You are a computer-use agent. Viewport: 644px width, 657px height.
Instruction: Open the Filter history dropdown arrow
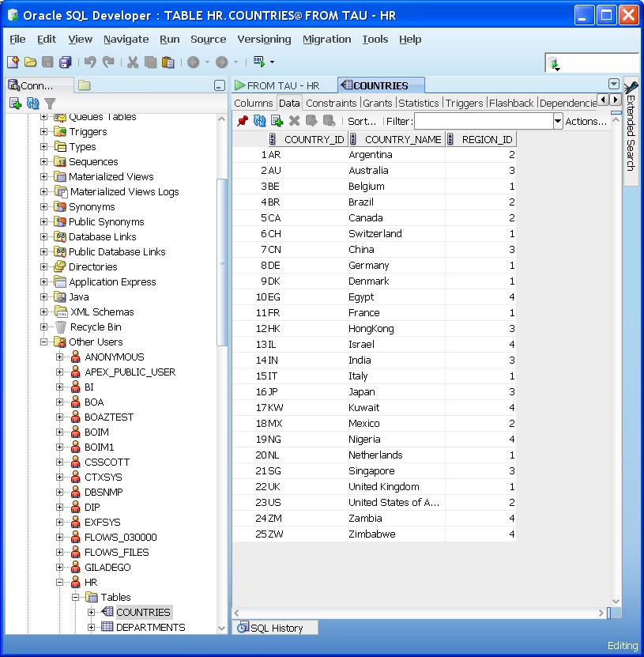558,122
